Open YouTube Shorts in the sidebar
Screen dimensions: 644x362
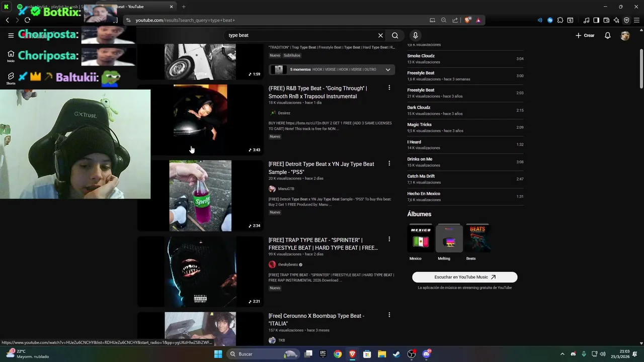pos(11,78)
